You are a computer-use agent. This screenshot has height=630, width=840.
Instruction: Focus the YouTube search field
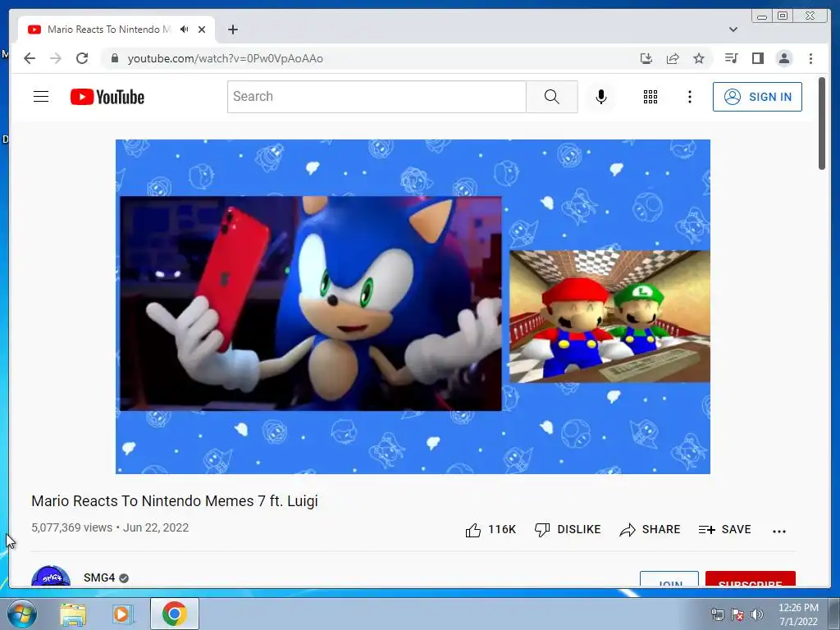pyautogui.click(x=377, y=97)
